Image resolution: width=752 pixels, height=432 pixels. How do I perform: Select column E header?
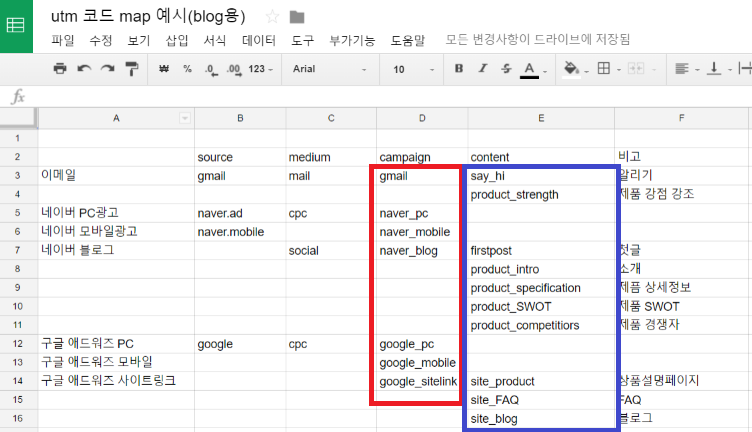coord(541,118)
